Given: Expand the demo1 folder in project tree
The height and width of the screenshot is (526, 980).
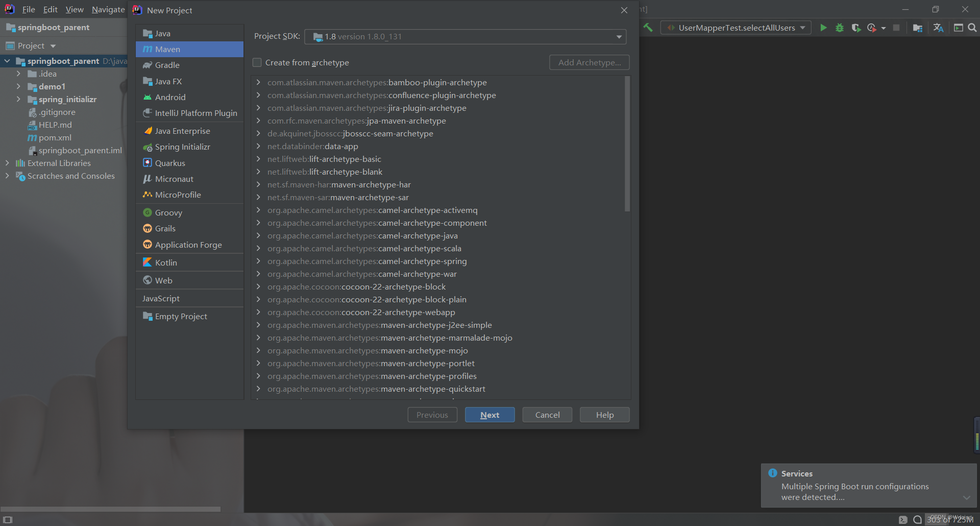Looking at the screenshot, I should click(x=18, y=86).
